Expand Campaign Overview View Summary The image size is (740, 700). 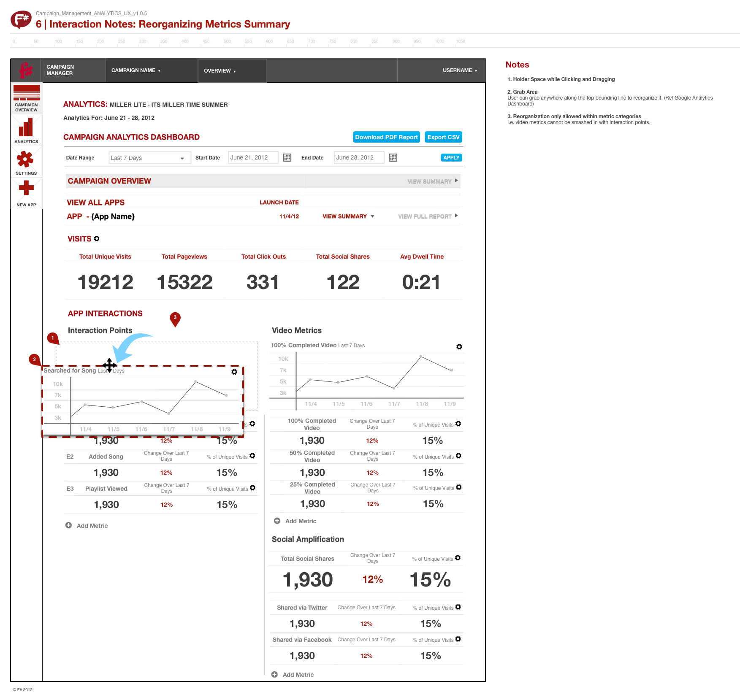433,181
